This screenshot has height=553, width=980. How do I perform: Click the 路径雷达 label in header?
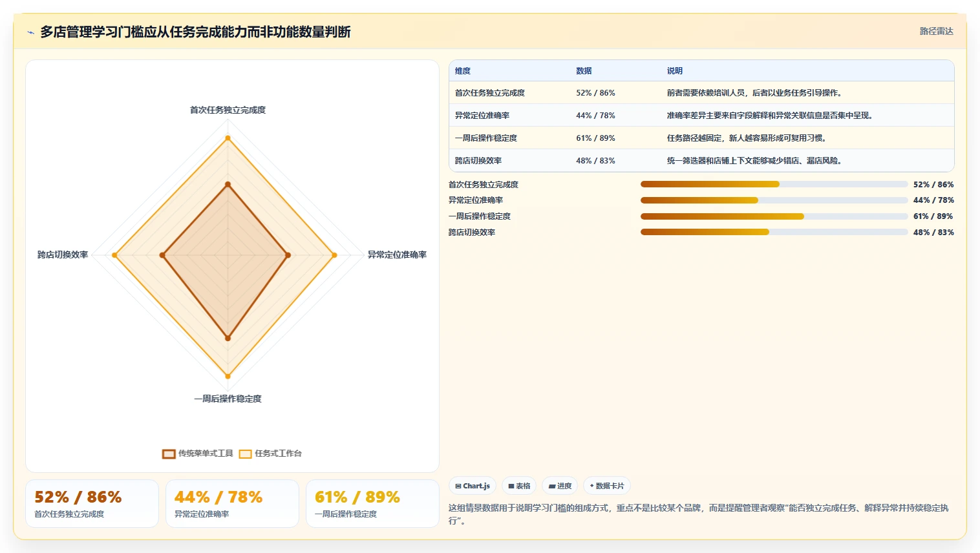[x=936, y=31]
